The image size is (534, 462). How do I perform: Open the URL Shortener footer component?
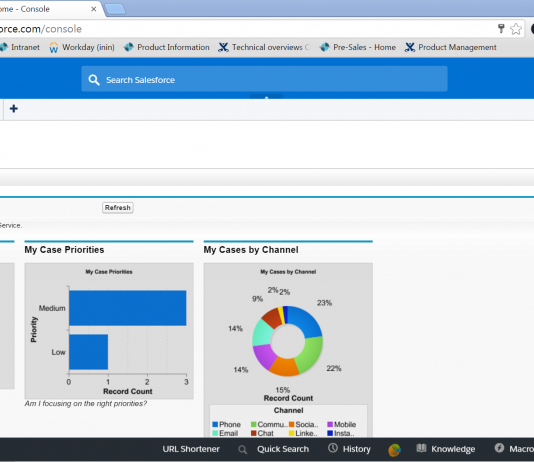tap(191, 449)
